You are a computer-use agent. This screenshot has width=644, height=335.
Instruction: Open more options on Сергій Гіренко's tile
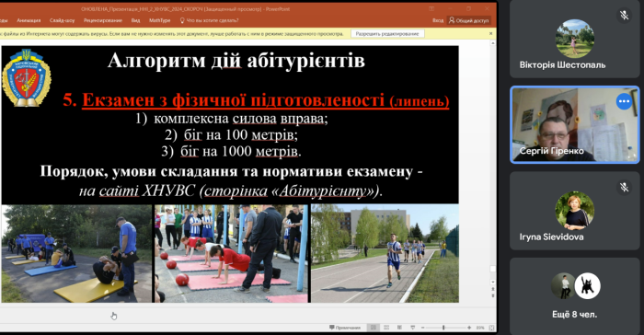click(x=624, y=101)
